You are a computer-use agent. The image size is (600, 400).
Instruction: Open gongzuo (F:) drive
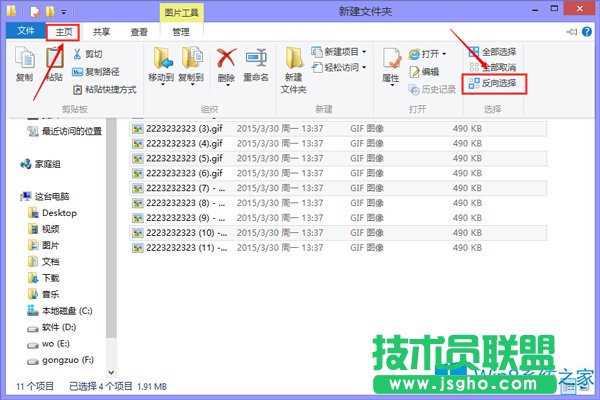(60, 360)
